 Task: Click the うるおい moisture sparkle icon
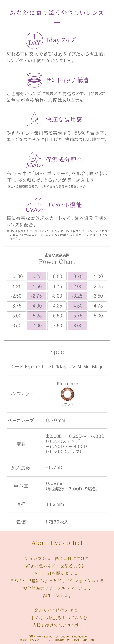[x=34, y=159]
